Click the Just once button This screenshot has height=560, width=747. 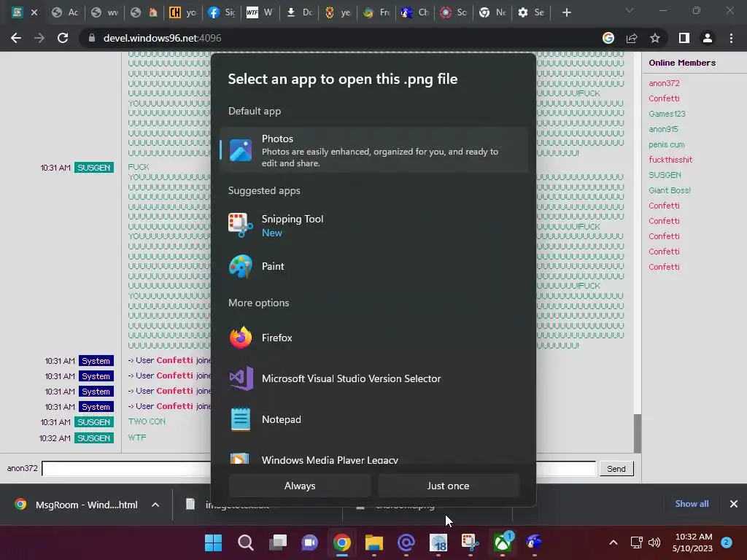448,486
